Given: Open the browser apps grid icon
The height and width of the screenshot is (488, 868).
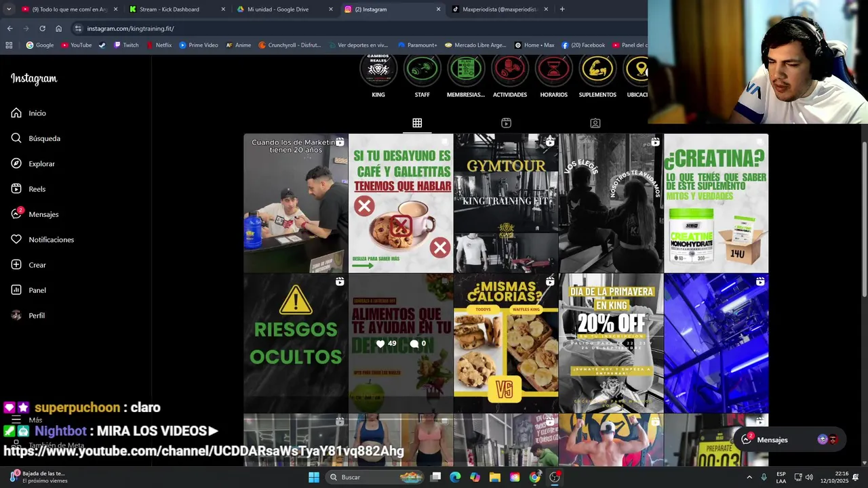Looking at the screenshot, I should (9, 45).
